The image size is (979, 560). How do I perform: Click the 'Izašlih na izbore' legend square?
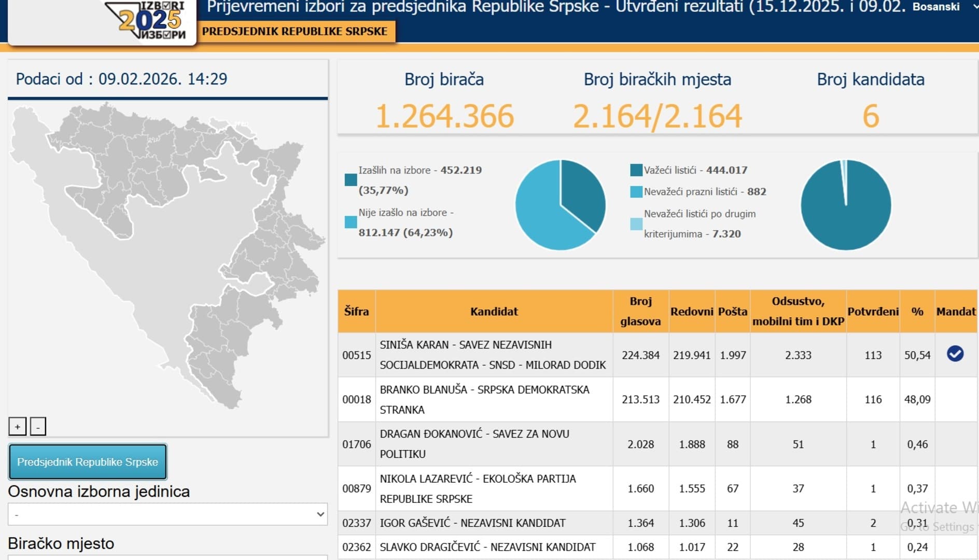pos(351,180)
